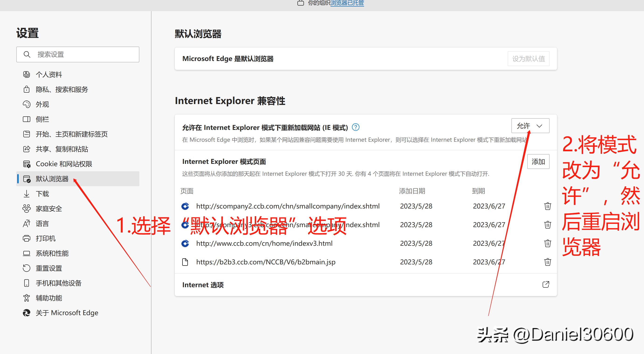Delete the b2b3.ccb.com IE mode page entry

coord(548,262)
